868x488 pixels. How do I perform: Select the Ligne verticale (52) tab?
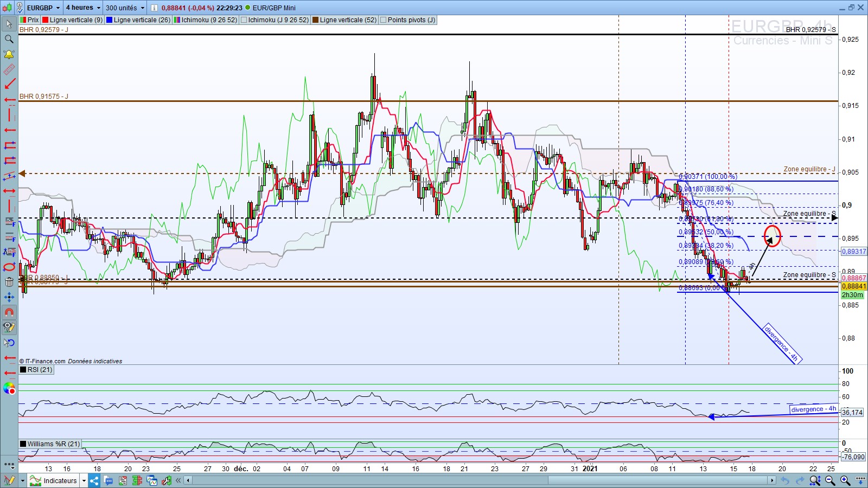344,20
